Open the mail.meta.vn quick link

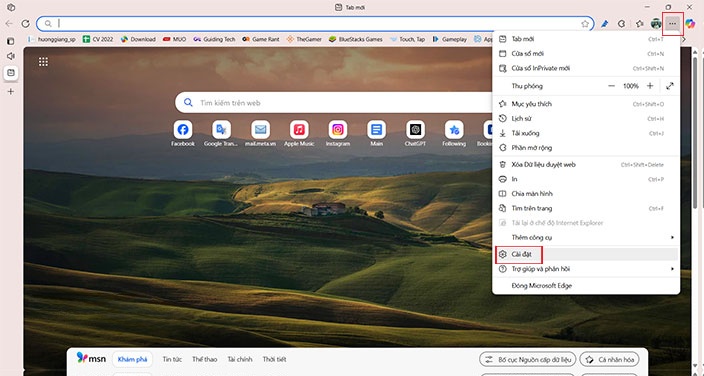(x=260, y=133)
